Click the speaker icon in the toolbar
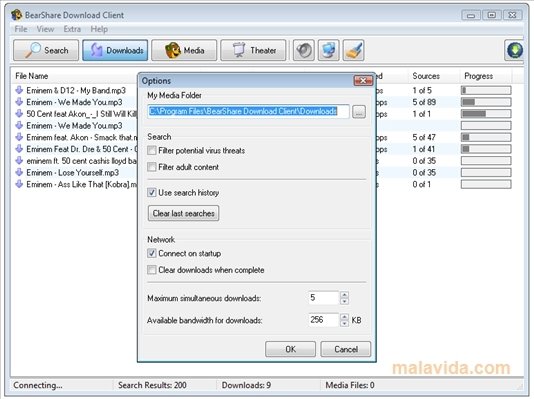Viewport: 534px width, 399px height. (303, 50)
